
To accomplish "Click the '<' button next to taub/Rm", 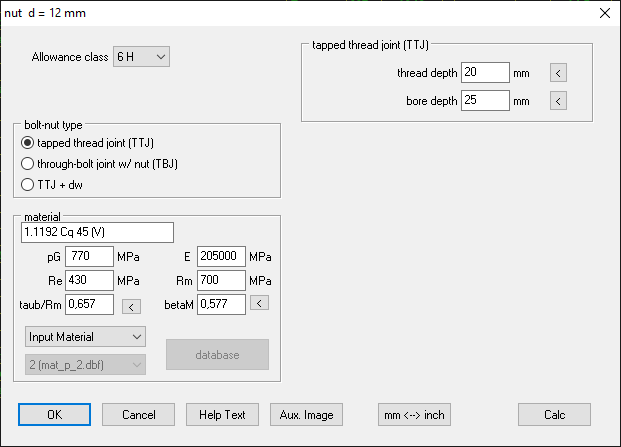I will point(131,305).
